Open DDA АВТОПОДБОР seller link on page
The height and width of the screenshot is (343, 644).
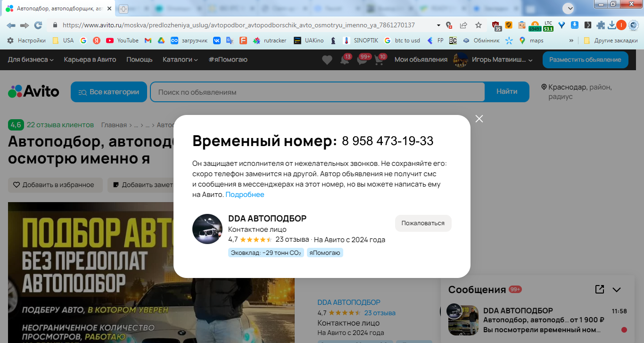[349, 302]
